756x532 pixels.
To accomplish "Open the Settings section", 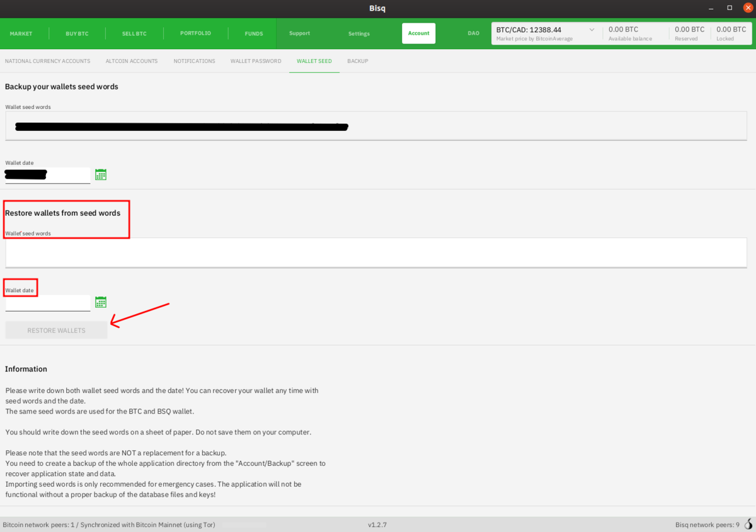I will (x=359, y=33).
